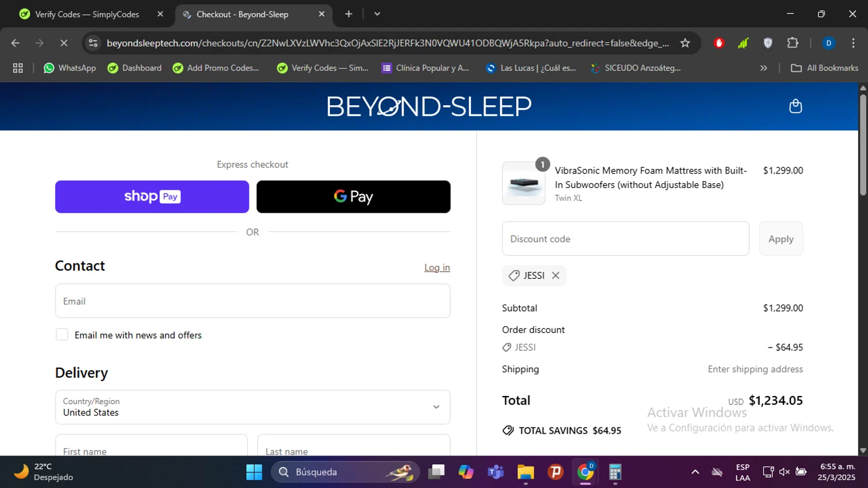Click the VibraSonic mattress product thumbnail
The height and width of the screenshot is (488, 868).
[x=524, y=184]
